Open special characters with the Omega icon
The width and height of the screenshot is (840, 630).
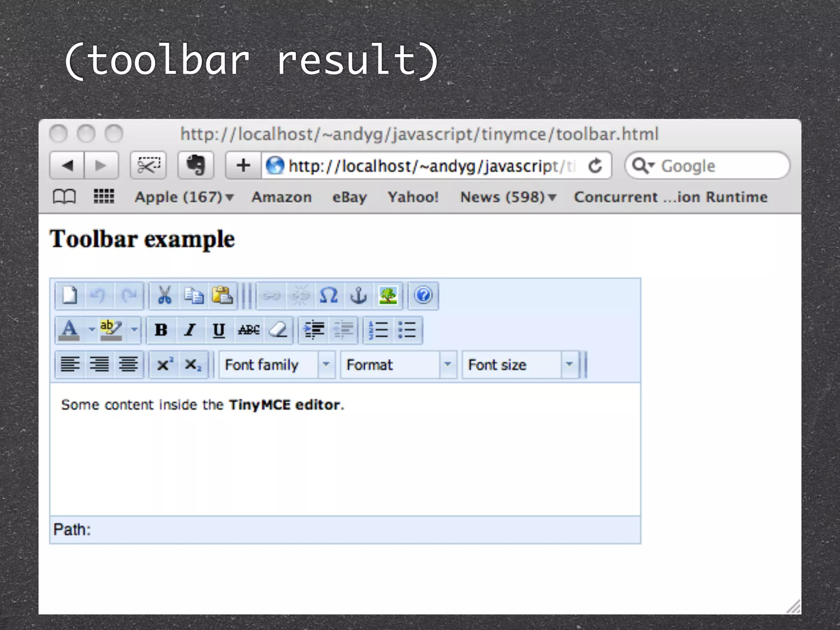pos(329,296)
